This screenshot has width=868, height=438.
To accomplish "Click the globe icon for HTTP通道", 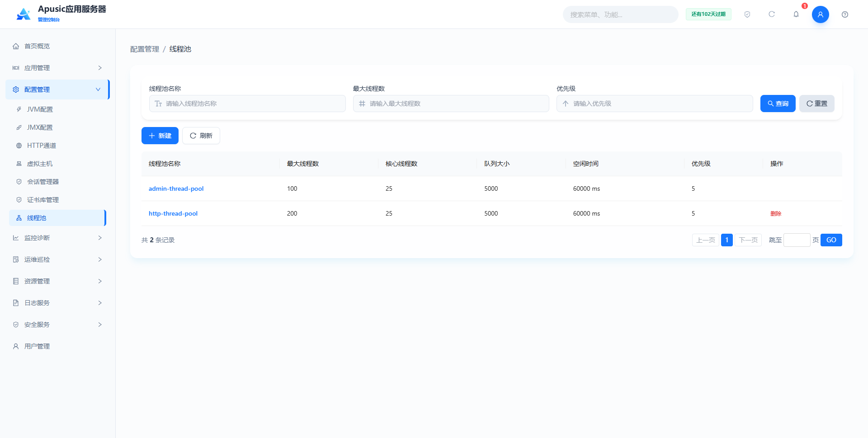I will 19,146.
